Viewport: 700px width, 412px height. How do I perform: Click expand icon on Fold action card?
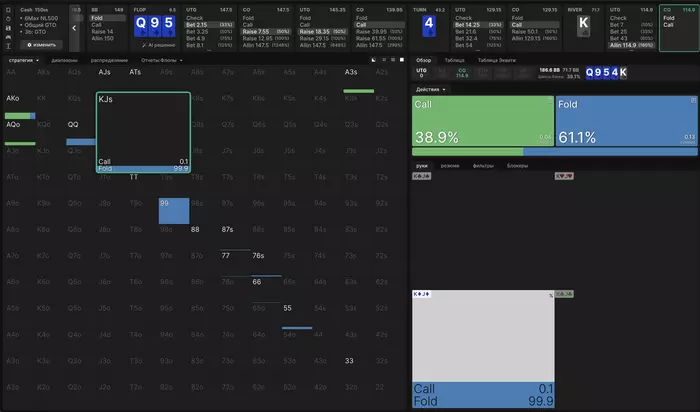tap(693, 101)
